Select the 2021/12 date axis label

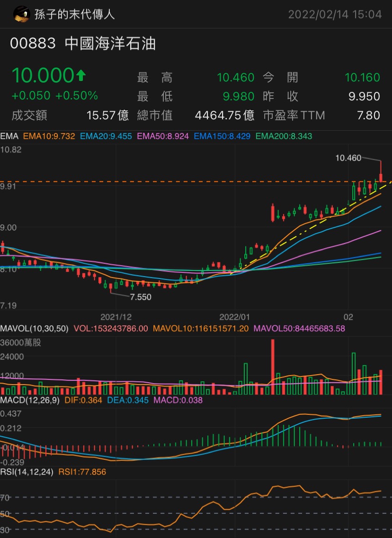[116, 317]
